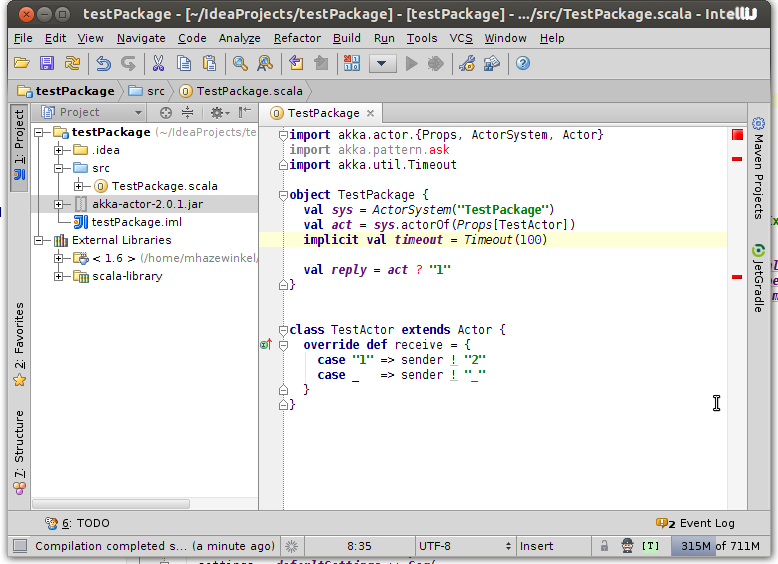
Task: Close the TestPackage editor tab
Action: pyautogui.click(x=370, y=113)
